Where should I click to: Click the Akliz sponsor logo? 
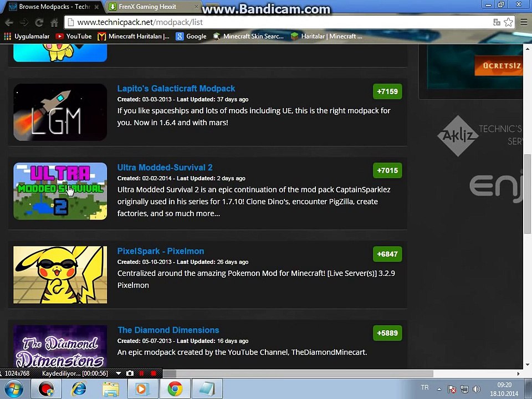(x=458, y=136)
